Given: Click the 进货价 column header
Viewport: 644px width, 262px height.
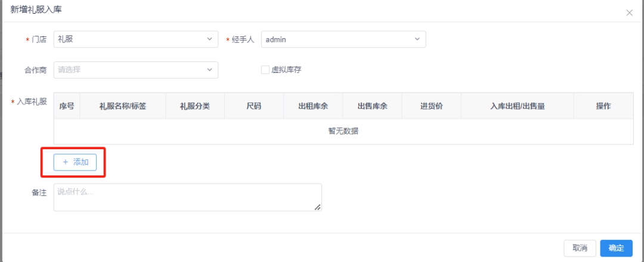Looking at the screenshot, I should point(432,106).
